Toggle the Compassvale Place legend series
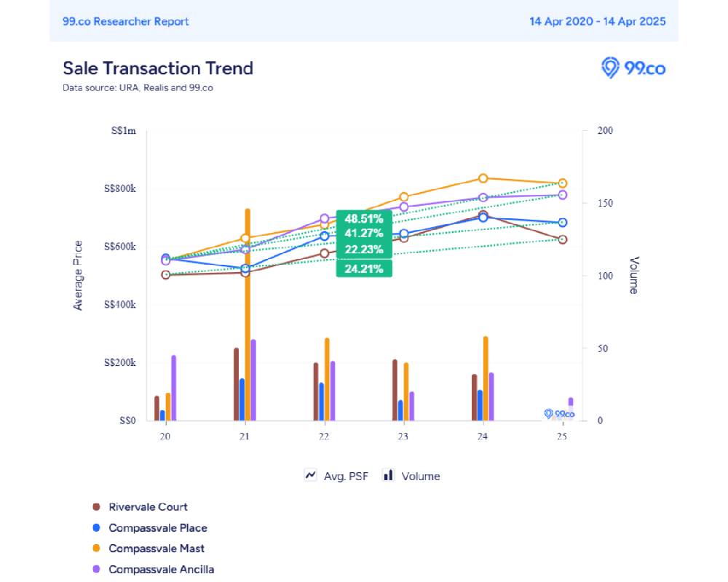This screenshot has width=728, height=582. click(157, 528)
